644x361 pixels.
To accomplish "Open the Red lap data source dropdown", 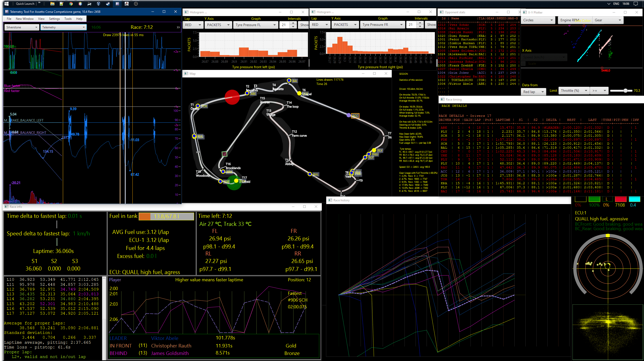I will tap(533, 92).
